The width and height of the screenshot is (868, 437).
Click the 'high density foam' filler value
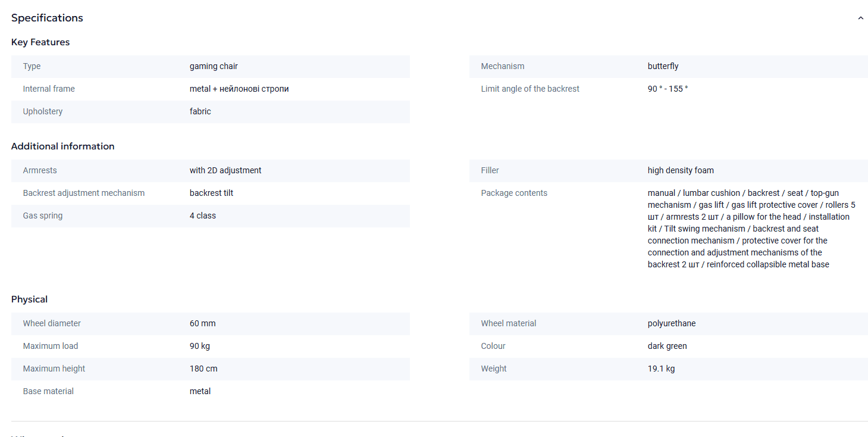pos(681,170)
